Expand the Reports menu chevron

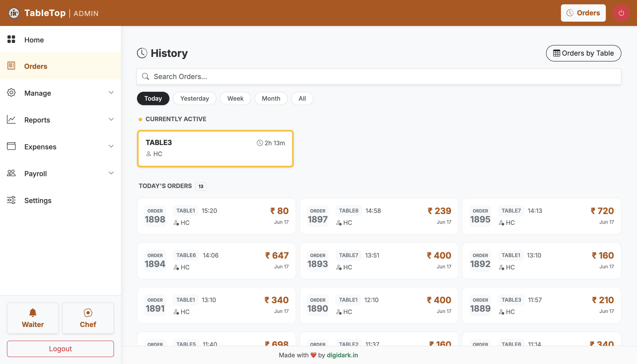[111, 119]
